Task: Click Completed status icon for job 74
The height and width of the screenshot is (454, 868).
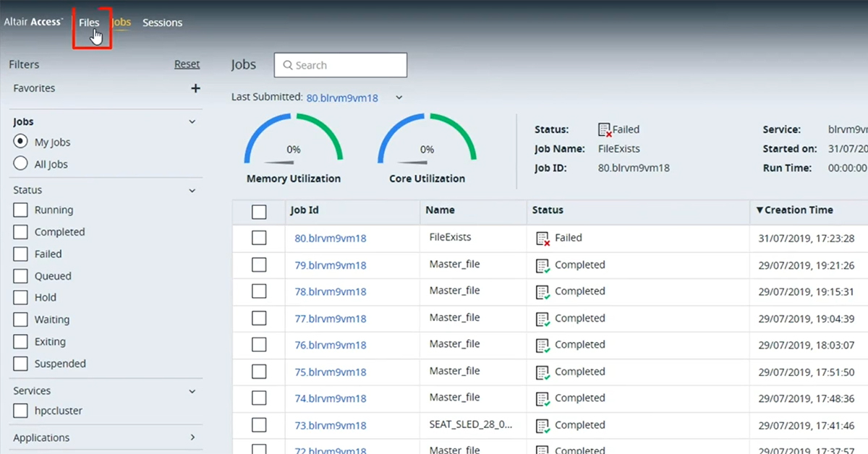Action: pyautogui.click(x=542, y=399)
